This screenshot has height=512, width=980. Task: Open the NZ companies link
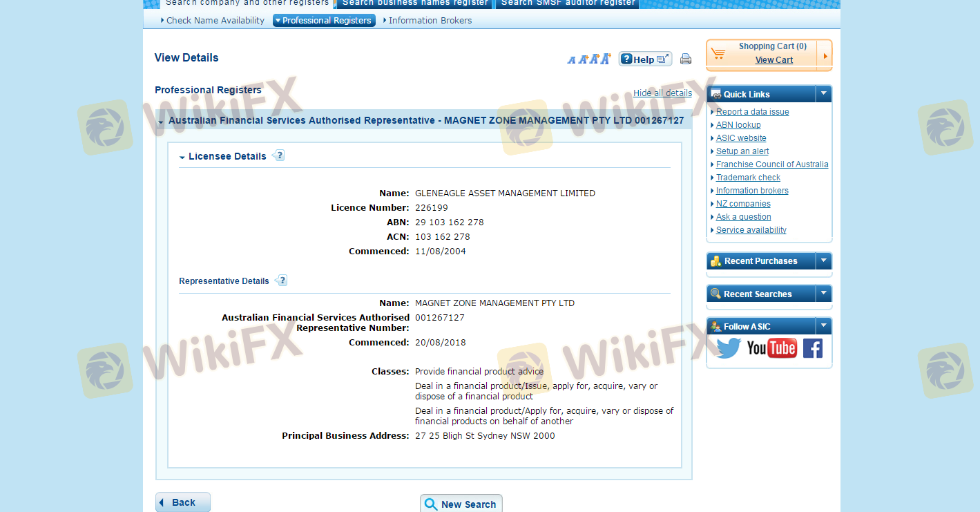pyautogui.click(x=743, y=204)
